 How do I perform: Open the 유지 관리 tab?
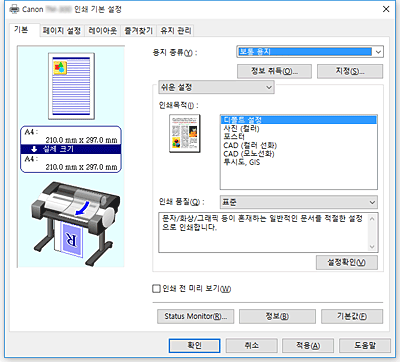tap(176, 31)
